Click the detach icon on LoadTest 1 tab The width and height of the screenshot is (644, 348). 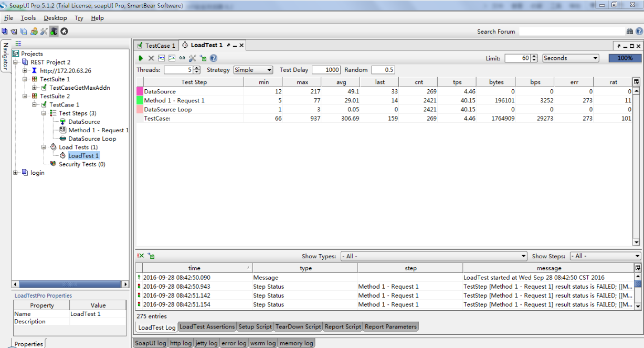tap(229, 46)
